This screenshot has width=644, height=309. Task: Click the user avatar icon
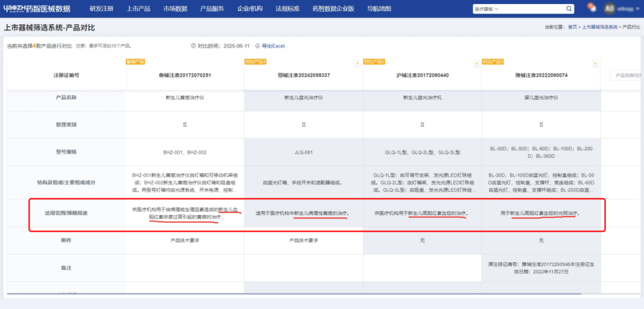pyautogui.click(x=609, y=8)
